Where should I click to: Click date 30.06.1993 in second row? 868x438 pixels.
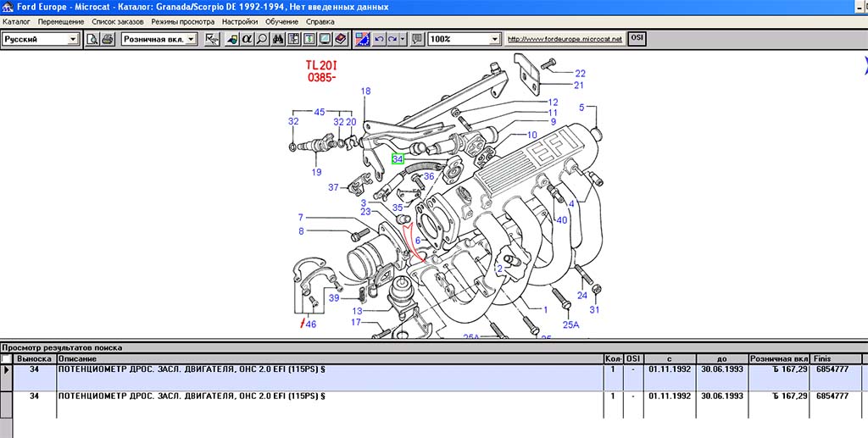722,396
